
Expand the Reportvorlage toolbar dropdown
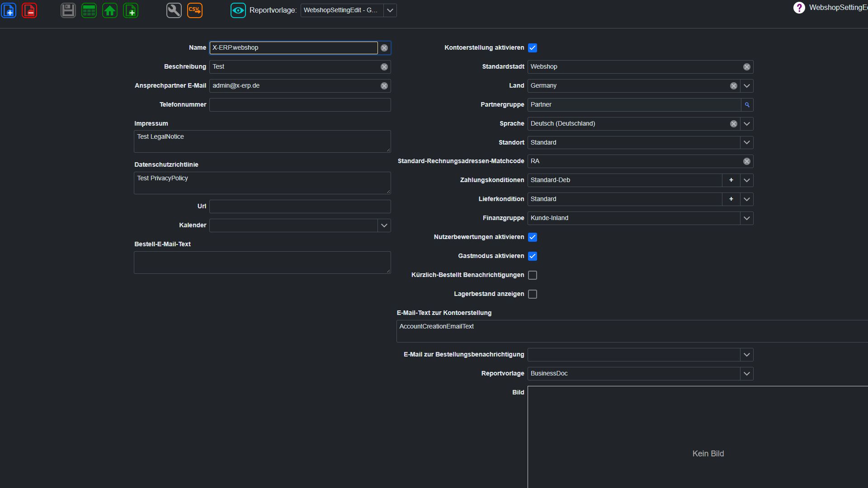[x=390, y=10]
